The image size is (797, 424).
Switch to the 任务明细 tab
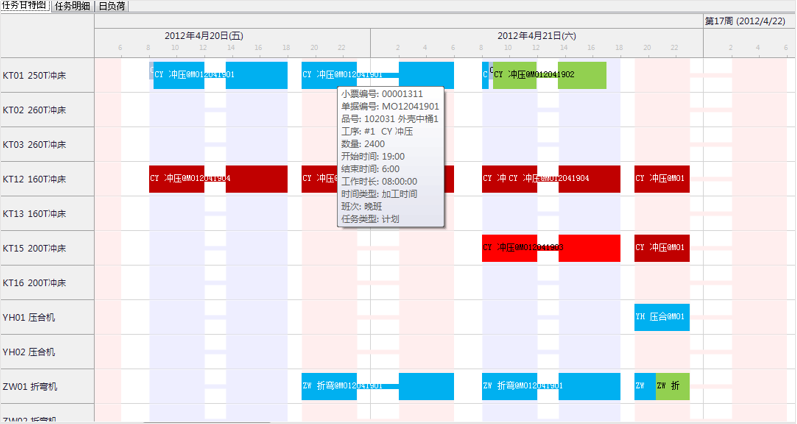[x=72, y=6]
